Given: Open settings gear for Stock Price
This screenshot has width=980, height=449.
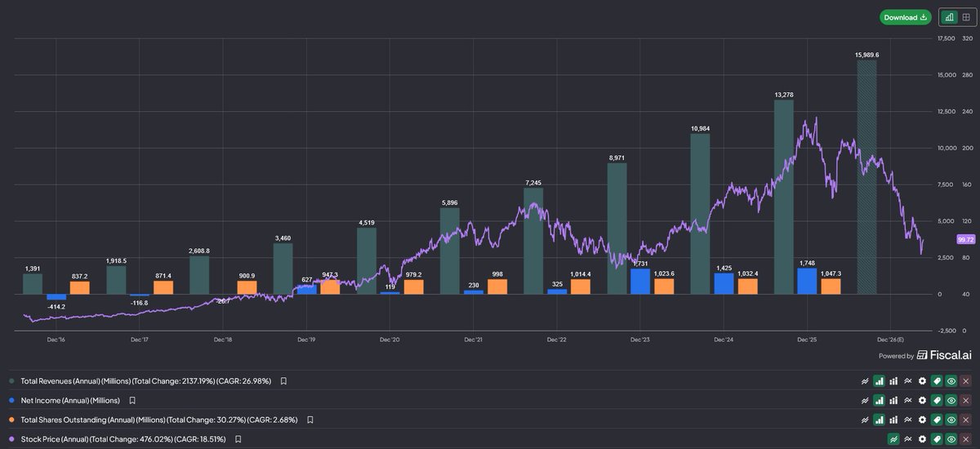Looking at the screenshot, I should [x=922, y=439].
